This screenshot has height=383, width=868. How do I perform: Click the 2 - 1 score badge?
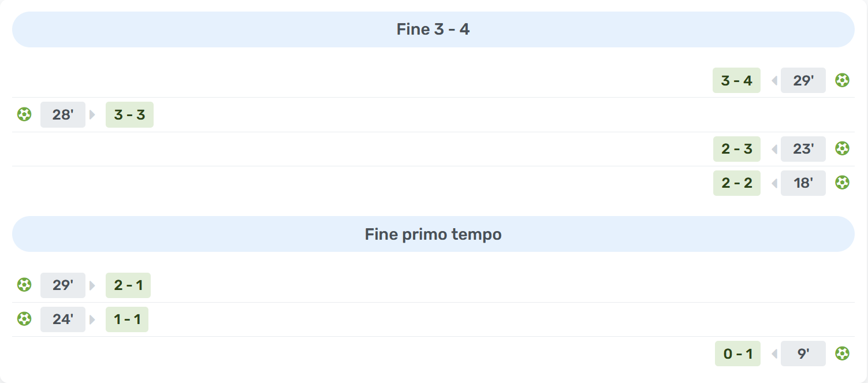click(x=128, y=285)
